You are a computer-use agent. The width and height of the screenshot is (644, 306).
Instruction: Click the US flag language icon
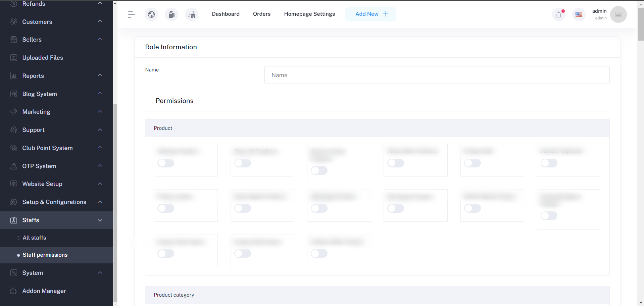[x=579, y=14]
